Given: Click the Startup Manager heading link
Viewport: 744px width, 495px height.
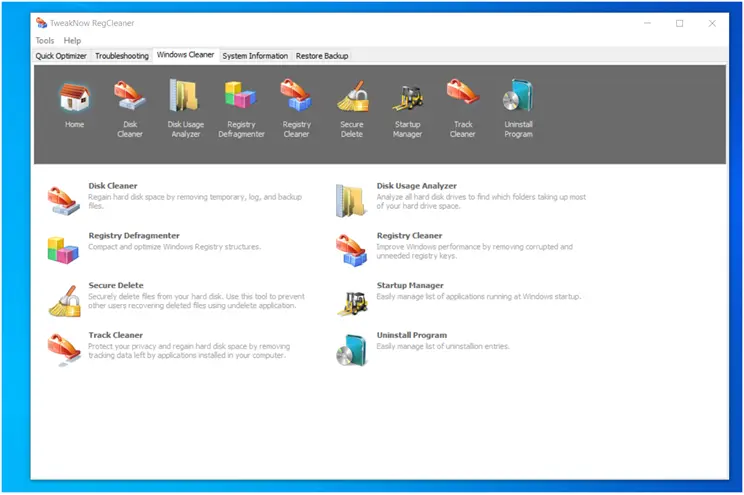Looking at the screenshot, I should click(410, 286).
